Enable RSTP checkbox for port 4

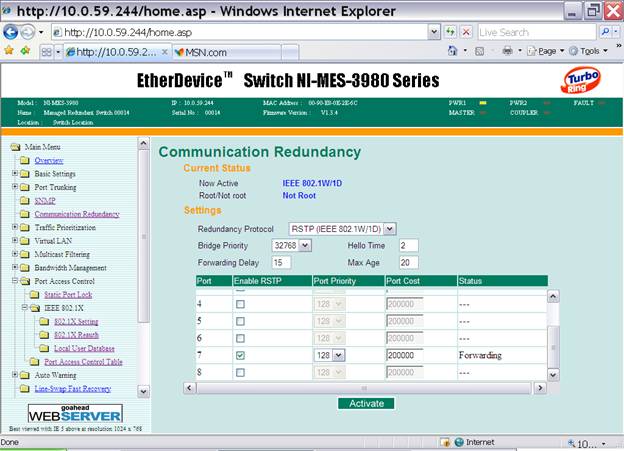point(240,302)
